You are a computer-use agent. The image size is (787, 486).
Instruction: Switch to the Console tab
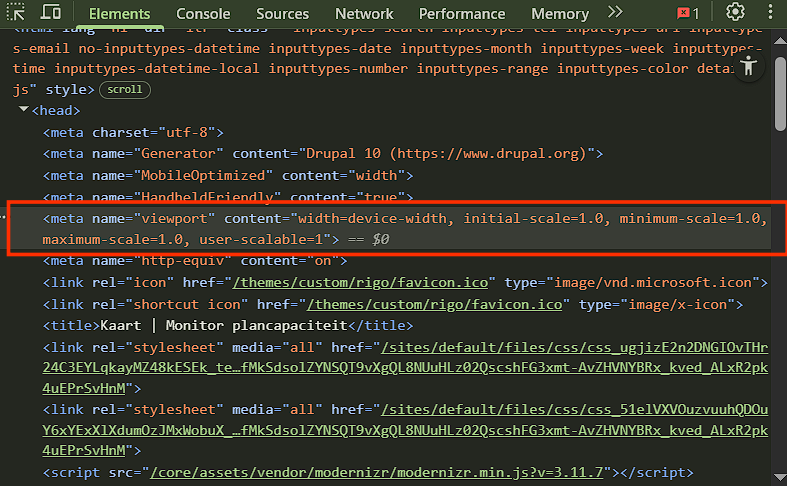[x=203, y=14]
